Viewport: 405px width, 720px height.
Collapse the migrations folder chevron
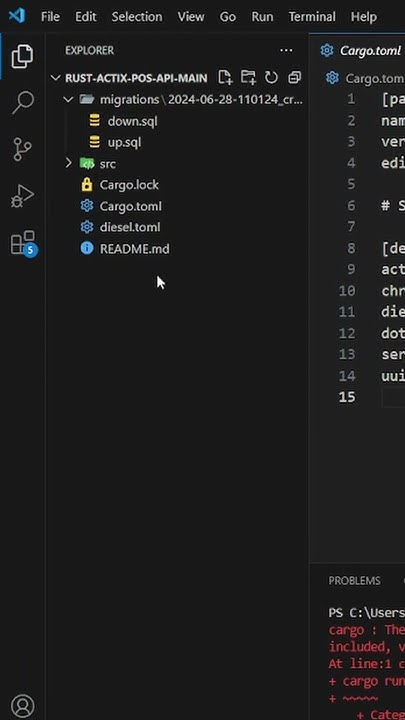pyautogui.click(x=68, y=100)
